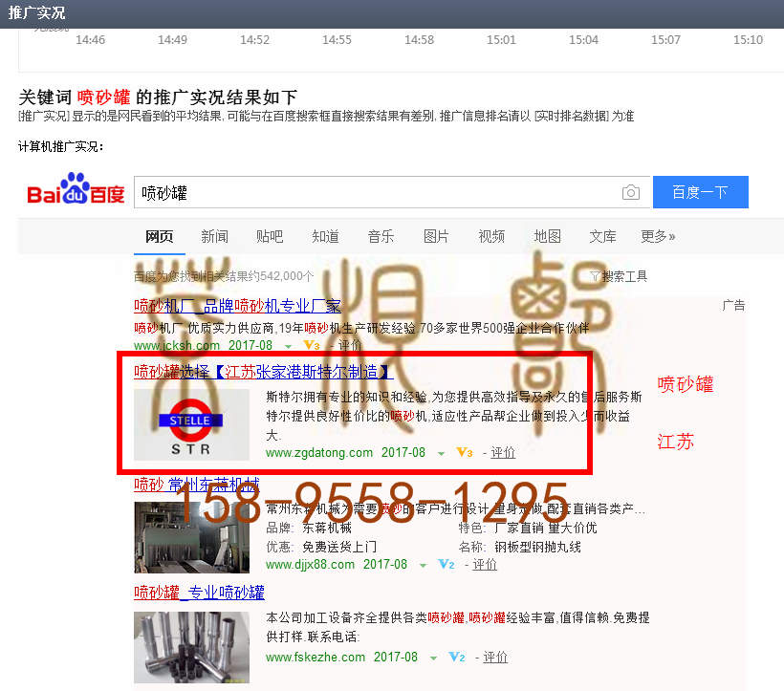Expand dropdown arrow beside www.jcksh.com
Viewport: 784px width, 691px height.
click(x=288, y=346)
